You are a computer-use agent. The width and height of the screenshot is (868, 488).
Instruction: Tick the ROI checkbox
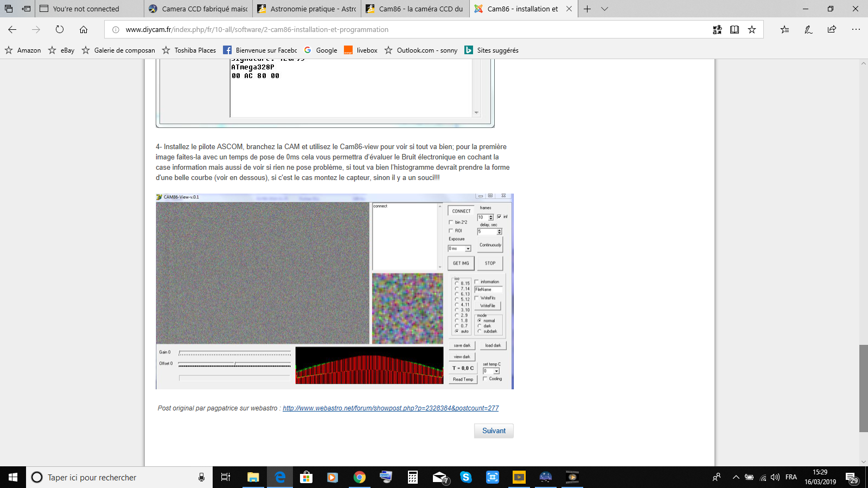451,231
